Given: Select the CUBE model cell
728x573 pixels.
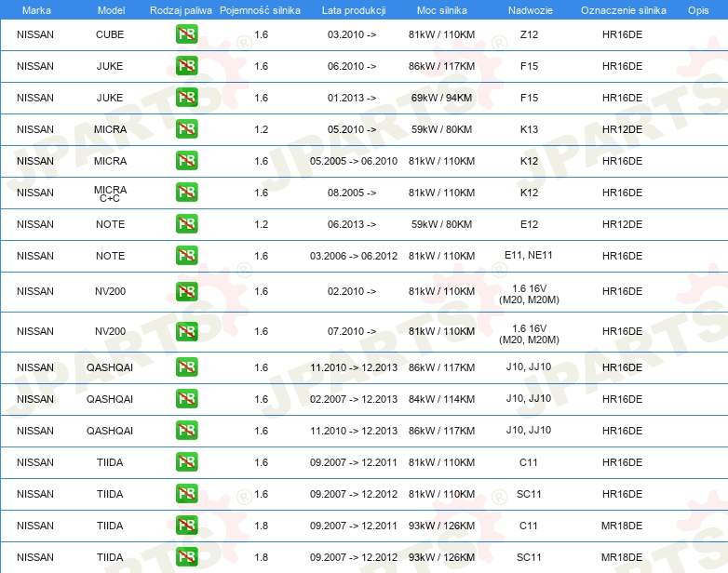Looking at the screenshot, I should click(110, 34).
